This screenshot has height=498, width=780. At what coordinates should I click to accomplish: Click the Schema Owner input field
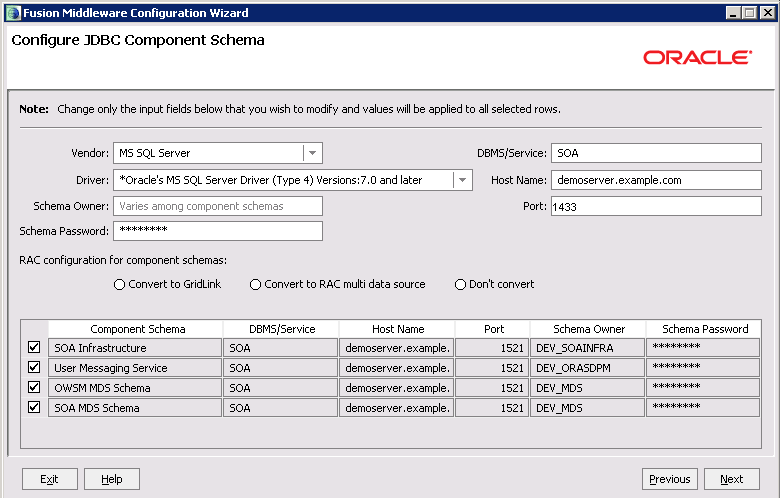218,206
